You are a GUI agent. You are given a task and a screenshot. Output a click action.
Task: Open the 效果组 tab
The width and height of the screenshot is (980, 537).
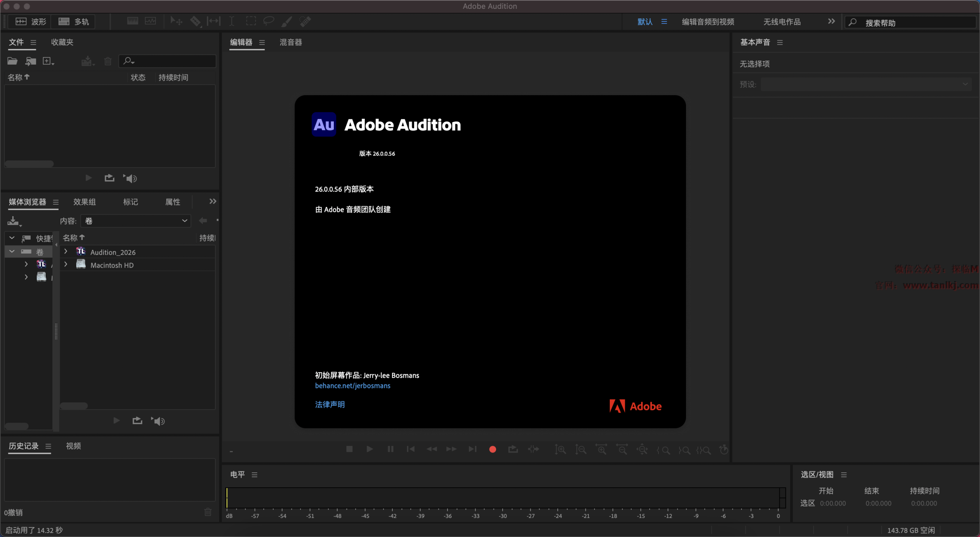pyautogui.click(x=85, y=202)
